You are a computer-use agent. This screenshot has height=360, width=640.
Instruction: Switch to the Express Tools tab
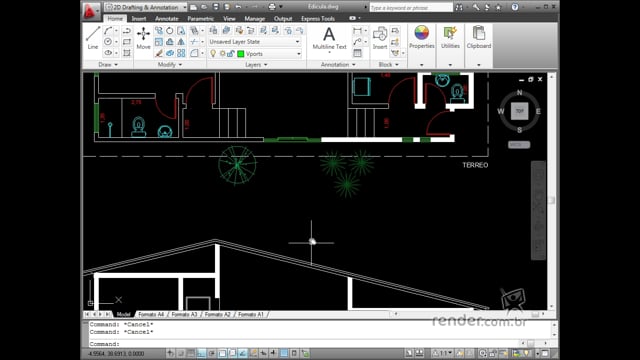(x=318, y=19)
